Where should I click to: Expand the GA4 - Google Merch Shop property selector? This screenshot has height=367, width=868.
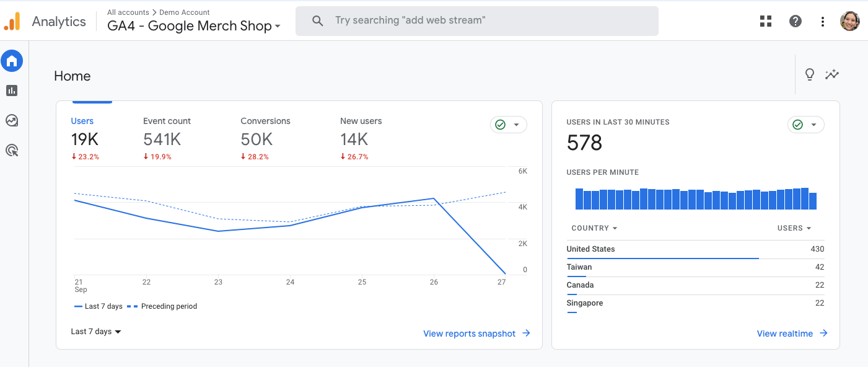tap(193, 26)
